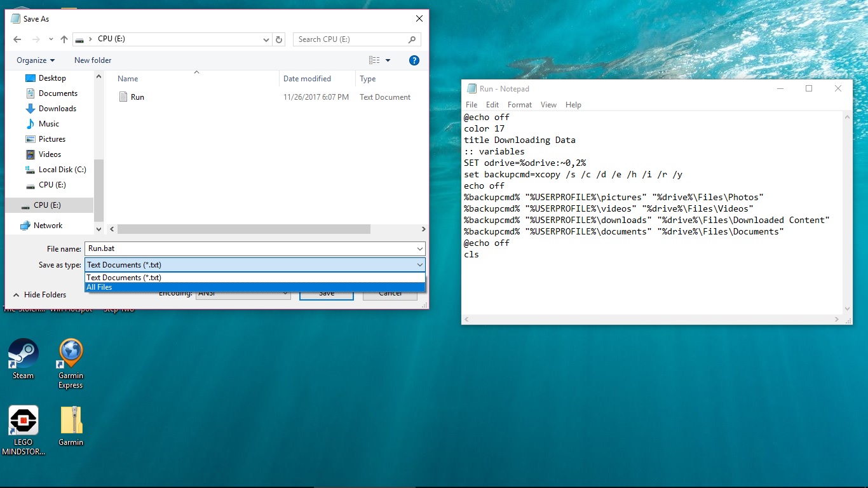Click the Back arrow in Save As
Viewport: 868px width, 488px height.
coord(17,39)
